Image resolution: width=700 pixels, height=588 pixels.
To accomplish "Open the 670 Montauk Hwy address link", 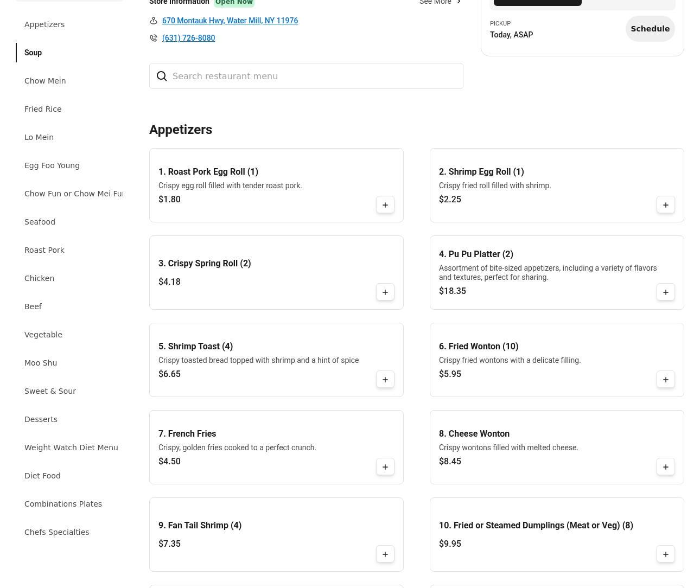I will coord(230,21).
